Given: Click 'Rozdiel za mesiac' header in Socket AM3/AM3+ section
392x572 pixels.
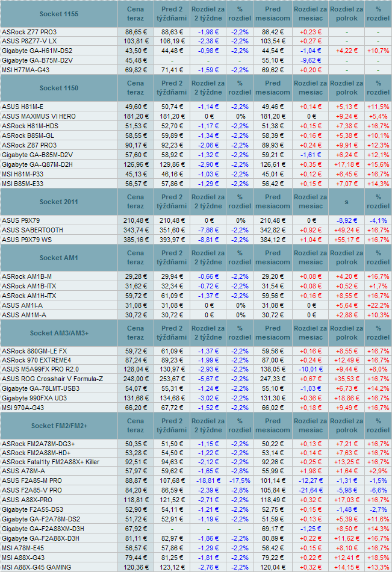Looking at the screenshot, I should point(311,332).
